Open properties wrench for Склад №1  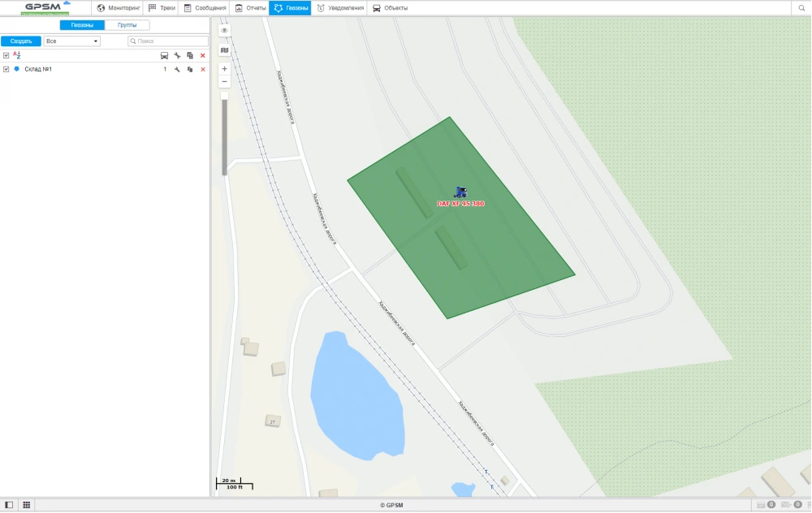(x=177, y=70)
